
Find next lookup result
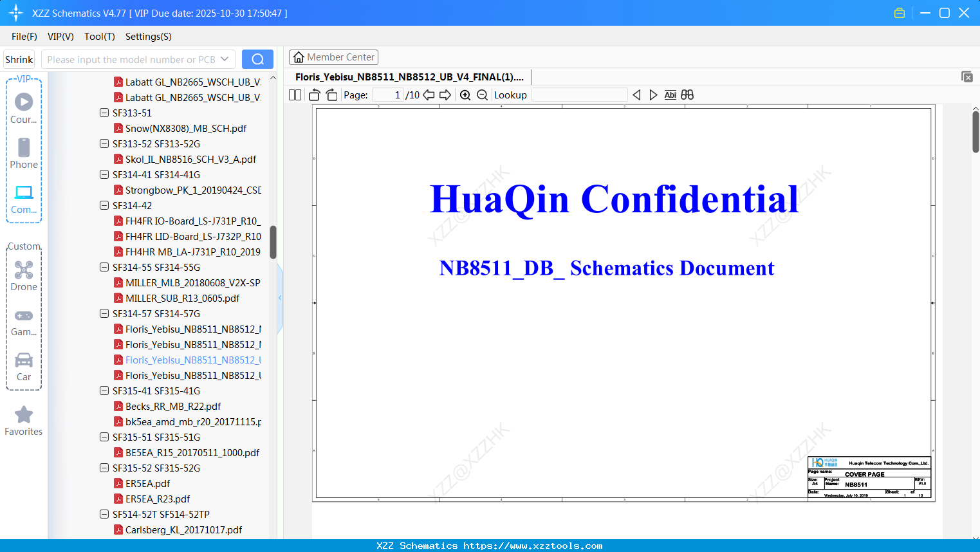(653, 95)
